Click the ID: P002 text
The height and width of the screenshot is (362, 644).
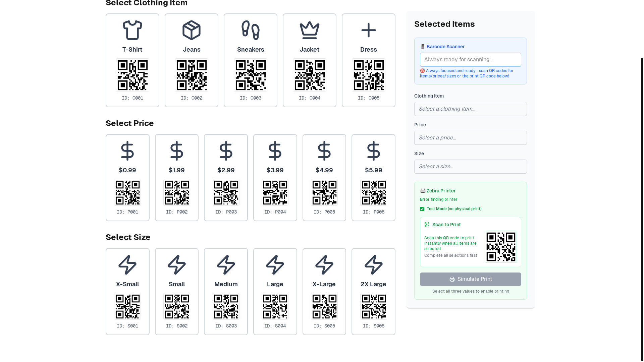tap(177, 212)
